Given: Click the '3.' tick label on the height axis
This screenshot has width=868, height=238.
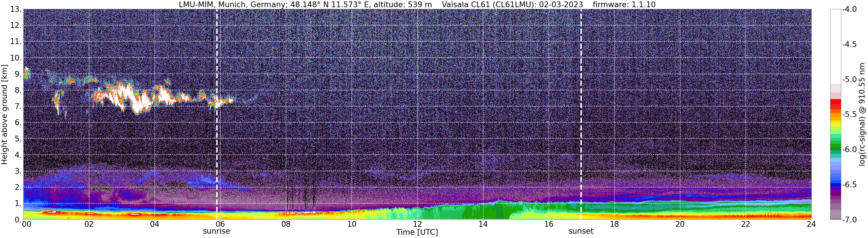Looking at the screenshot, I should point(18,171).
